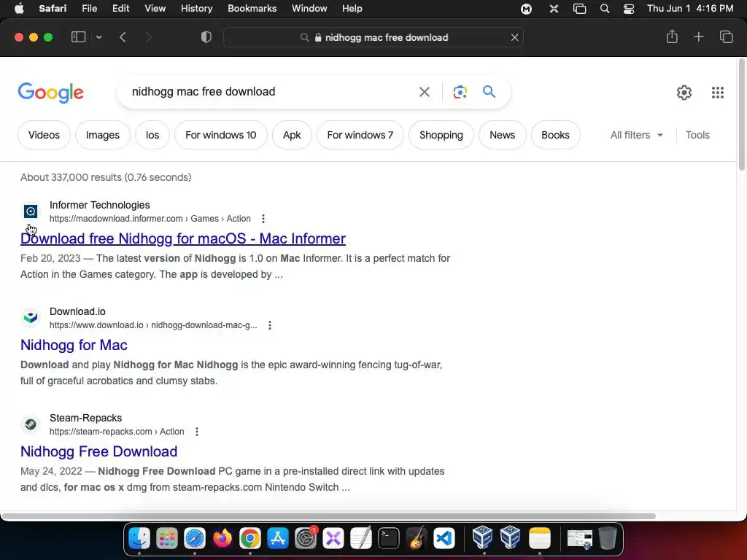Select the Apk filter chip
Viewport: 747px width, 560px height.
coord(292,135)
